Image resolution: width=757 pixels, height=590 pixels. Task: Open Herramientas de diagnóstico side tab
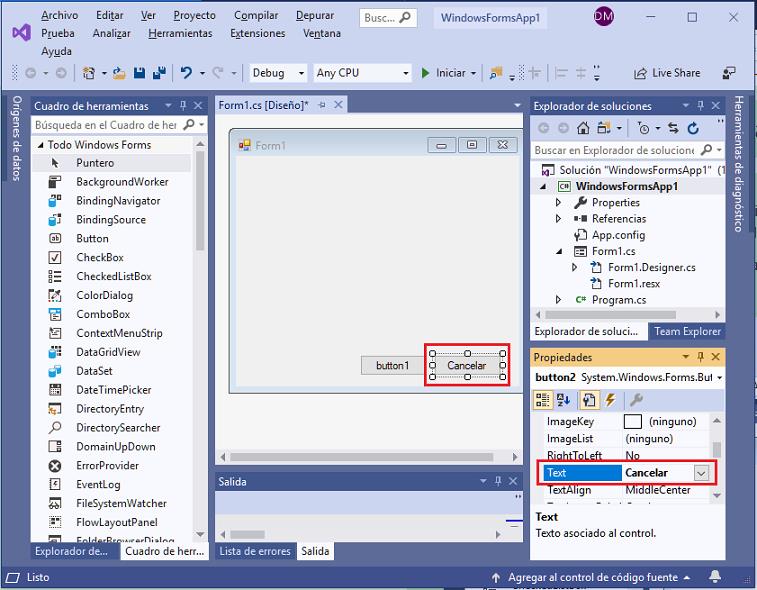point(739,164)
